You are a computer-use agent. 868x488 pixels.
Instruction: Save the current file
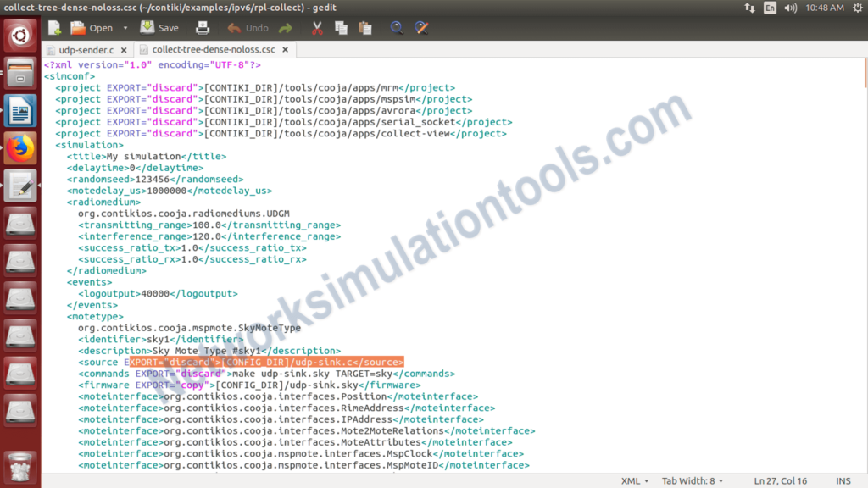158,27
